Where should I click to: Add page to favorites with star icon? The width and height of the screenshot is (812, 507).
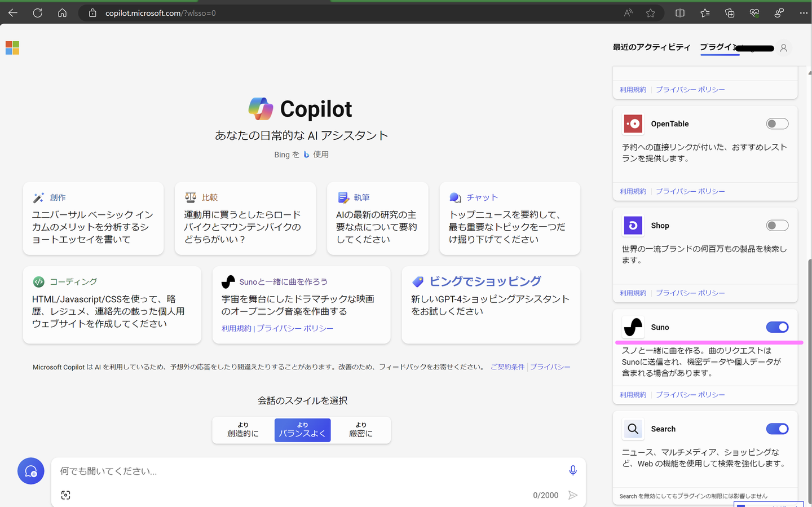click(651, 13)
